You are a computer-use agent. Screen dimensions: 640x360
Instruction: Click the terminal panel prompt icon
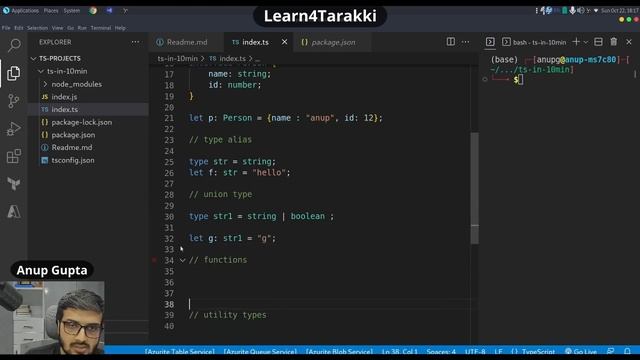pos(490,42)
